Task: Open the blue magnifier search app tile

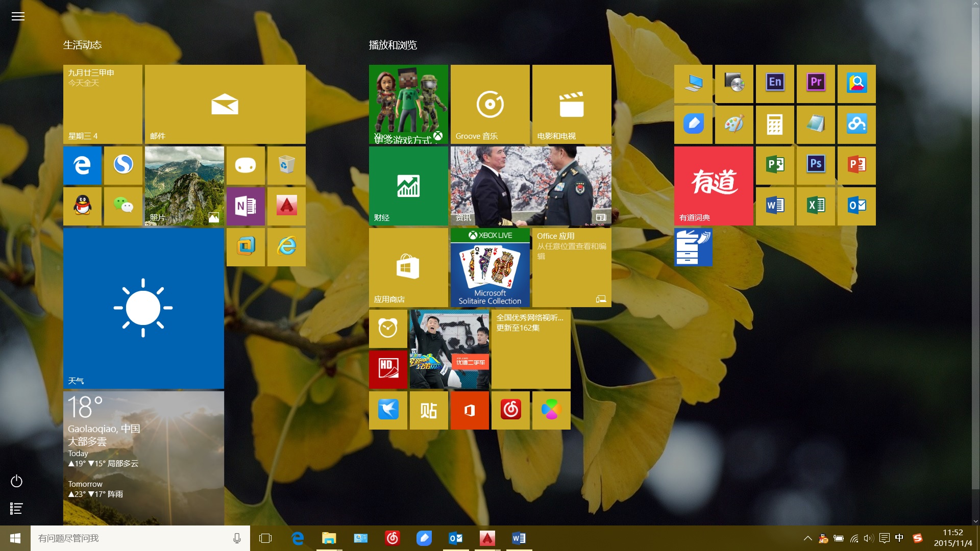Action: click(x=856, y=84)
